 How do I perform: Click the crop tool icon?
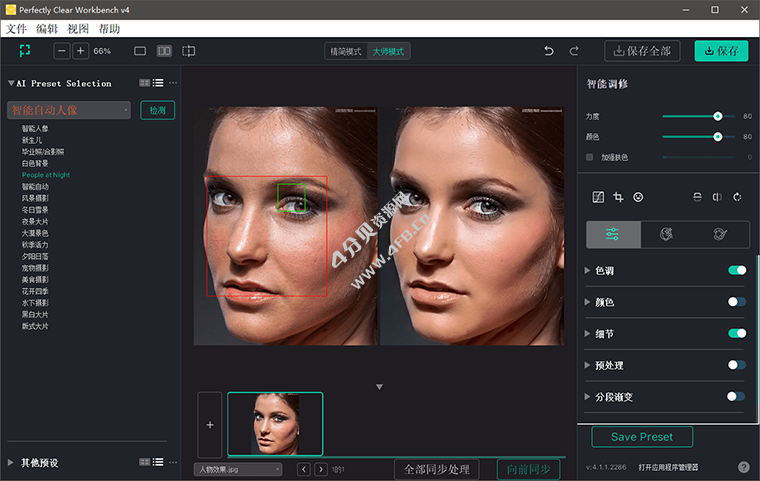tap(619, 198)
